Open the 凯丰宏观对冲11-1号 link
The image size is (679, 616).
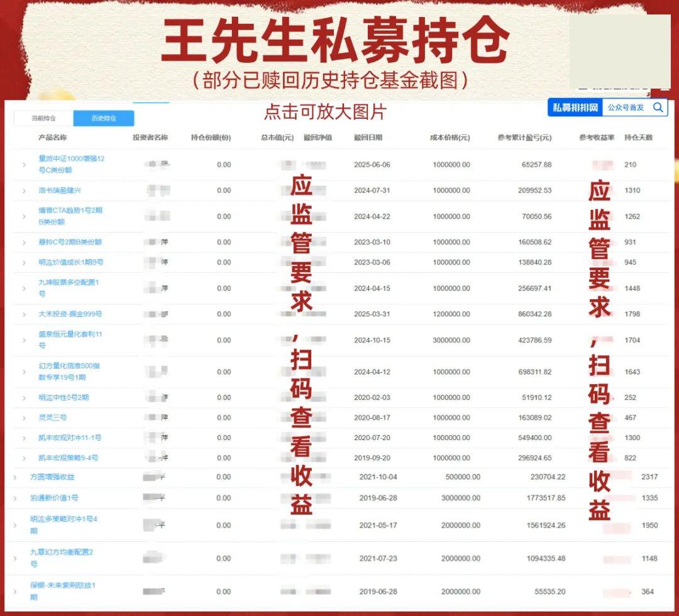(70, 437)
